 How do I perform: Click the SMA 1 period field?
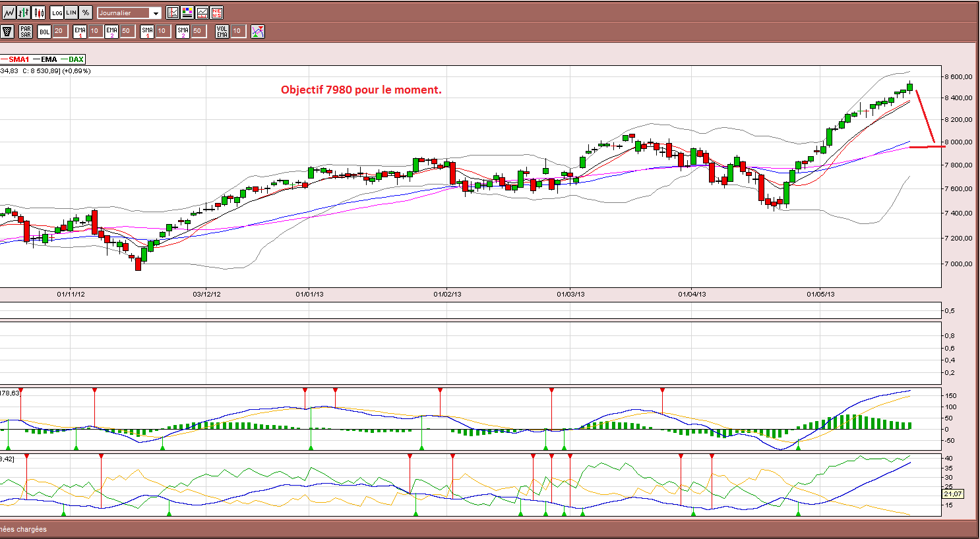(162, 31)
